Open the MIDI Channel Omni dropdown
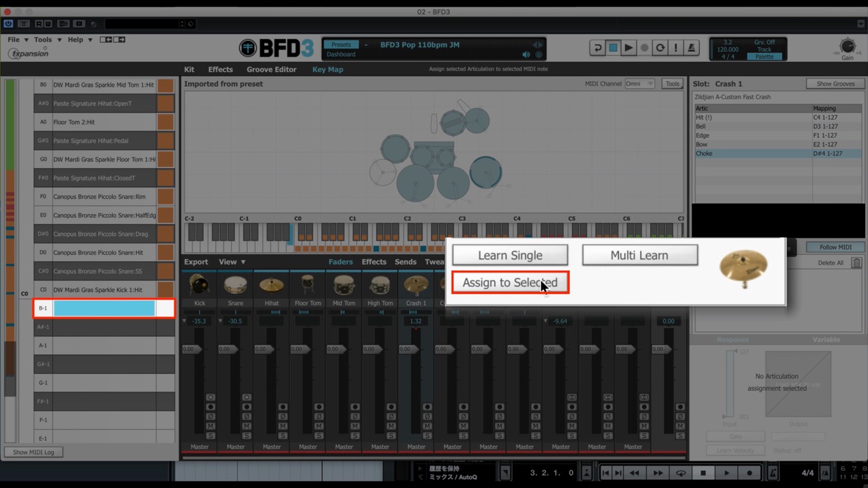868x488 pixels. 640,83
